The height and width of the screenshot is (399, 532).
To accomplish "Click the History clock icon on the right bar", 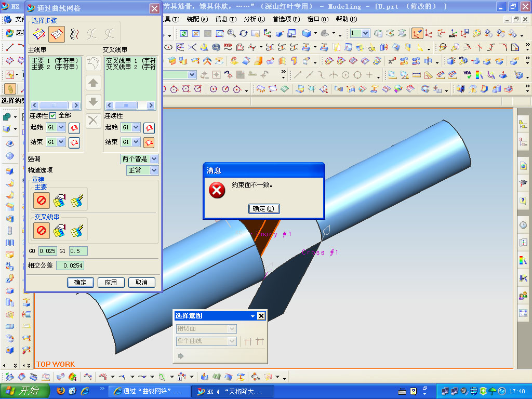I will pyautogui.click(x=523, y=225).
